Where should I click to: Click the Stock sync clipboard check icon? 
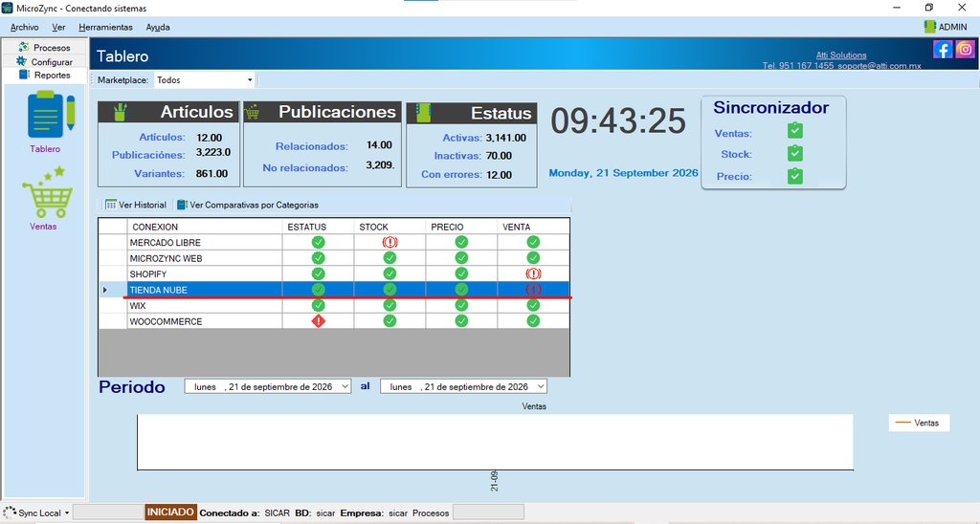(795, 153)
